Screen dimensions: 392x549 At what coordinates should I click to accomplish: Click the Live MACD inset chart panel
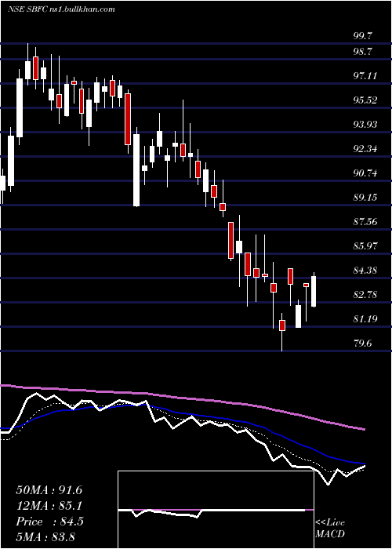216,510
